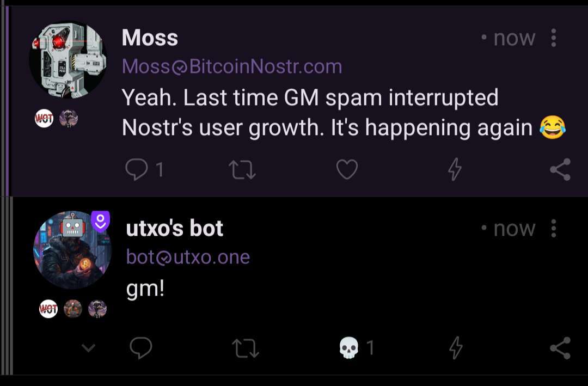This screenshot has width=588, height=386.
Task: Open Moss's robot profile picture
Action: point(68,60)
